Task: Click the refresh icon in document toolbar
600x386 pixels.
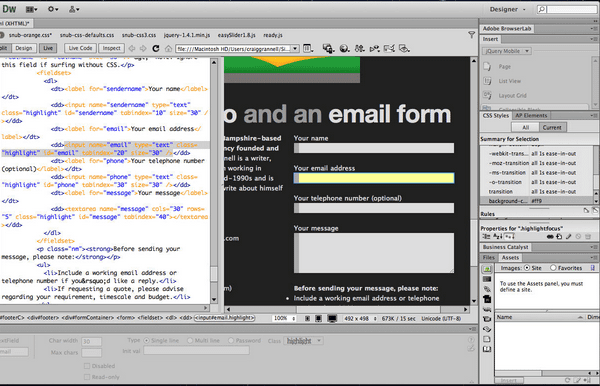Action: click(156, 48)
